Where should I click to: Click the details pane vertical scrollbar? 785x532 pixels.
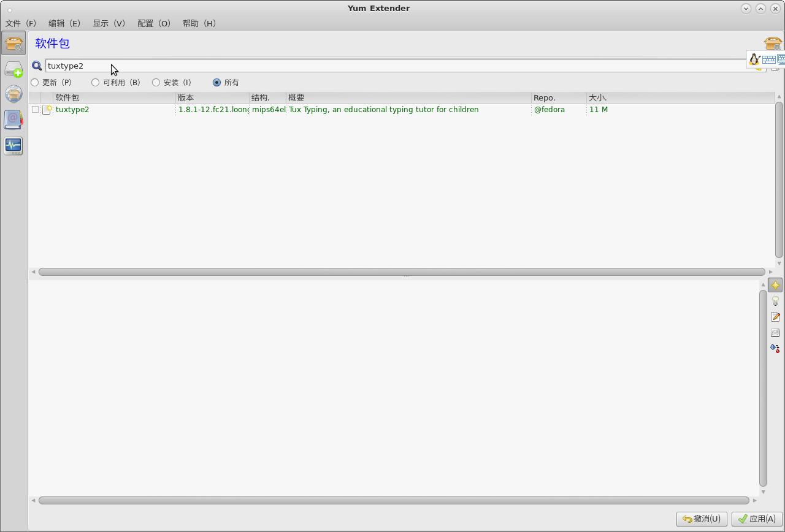pyautogui.click(x=763, y=388)
